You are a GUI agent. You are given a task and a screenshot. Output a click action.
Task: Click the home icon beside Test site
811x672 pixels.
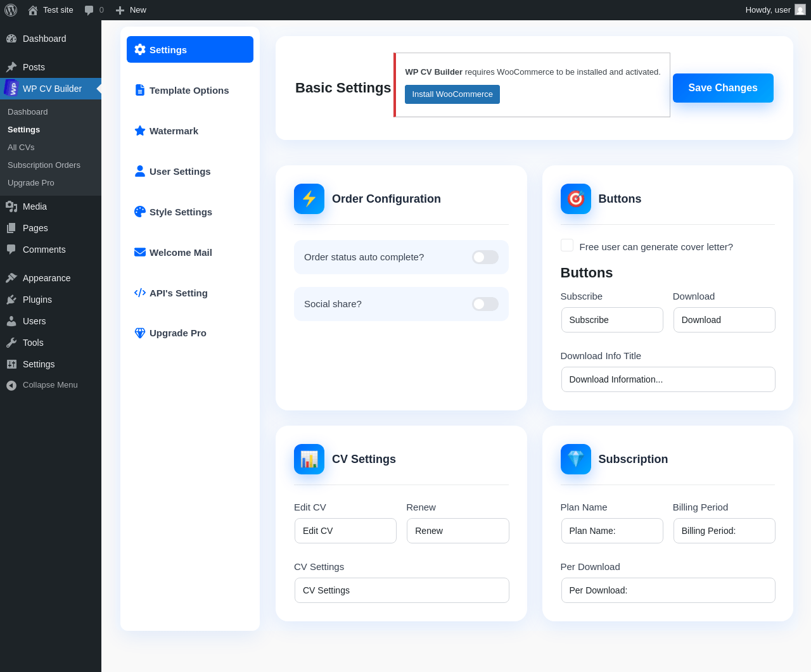click(x=33, y=10)
